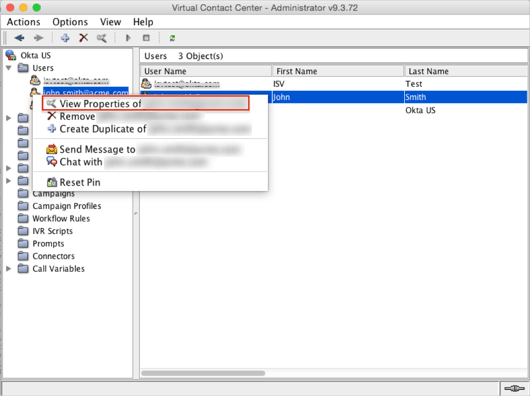This screenshot has height=396, width=530.
Task: Click the Stop square toolbar icon
Action: (146, 38)
